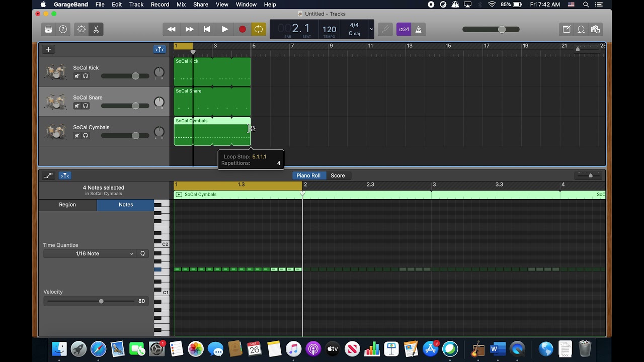
Task: Open the Library panel button
Action: pyautogui.click(x=48, y=29)
